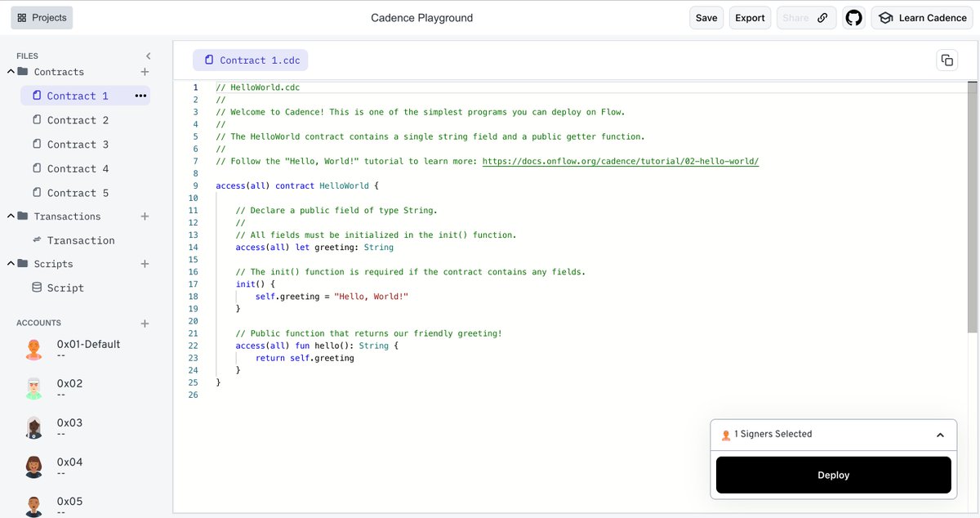Click the editor vertical scrollbar thumb
Image resolution: width=980 pixels, height=518 pixels.
point(972,207)
